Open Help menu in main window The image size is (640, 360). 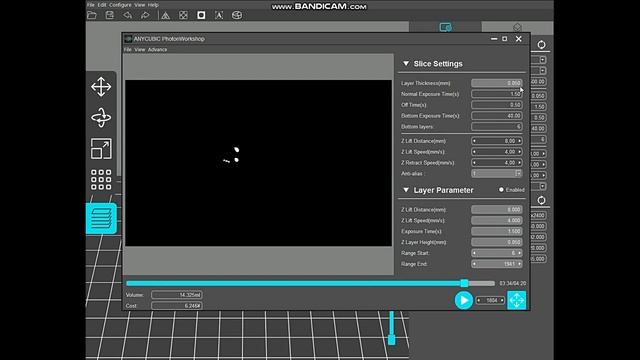click(x=153, y=5)
